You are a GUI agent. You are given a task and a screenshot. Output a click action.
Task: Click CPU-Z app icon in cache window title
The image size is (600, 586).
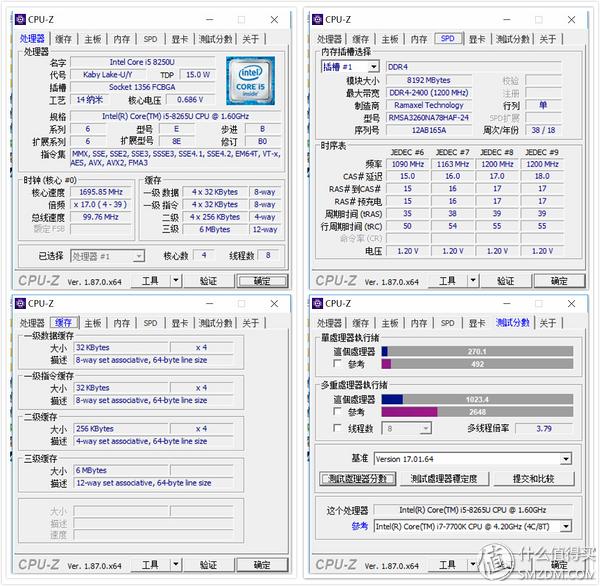20,304
